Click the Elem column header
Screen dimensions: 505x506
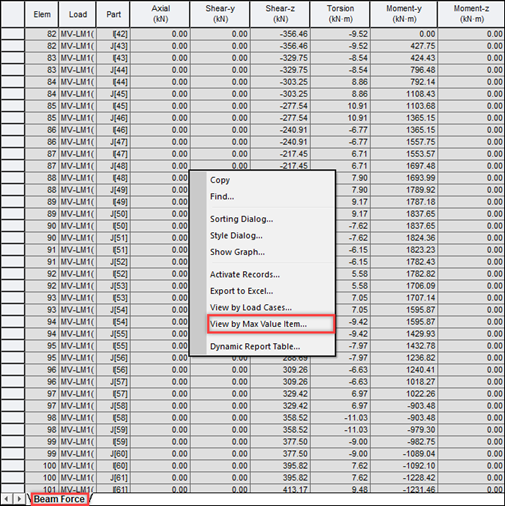42,14
